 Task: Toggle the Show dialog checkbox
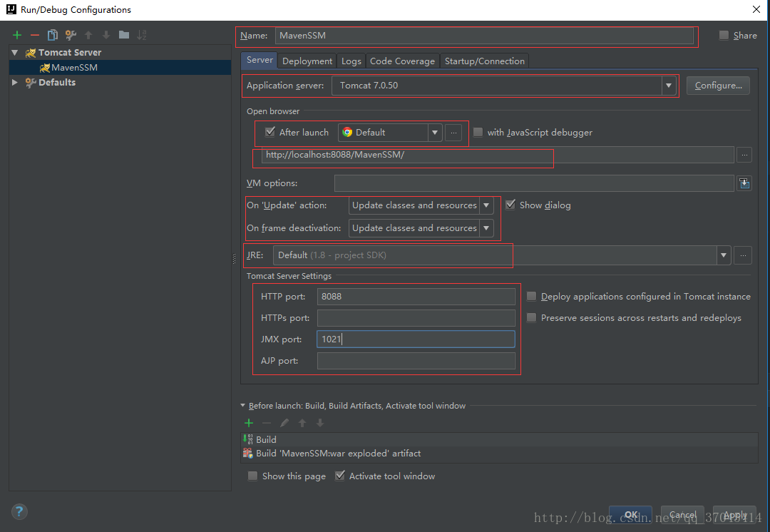tap(510, 205)
